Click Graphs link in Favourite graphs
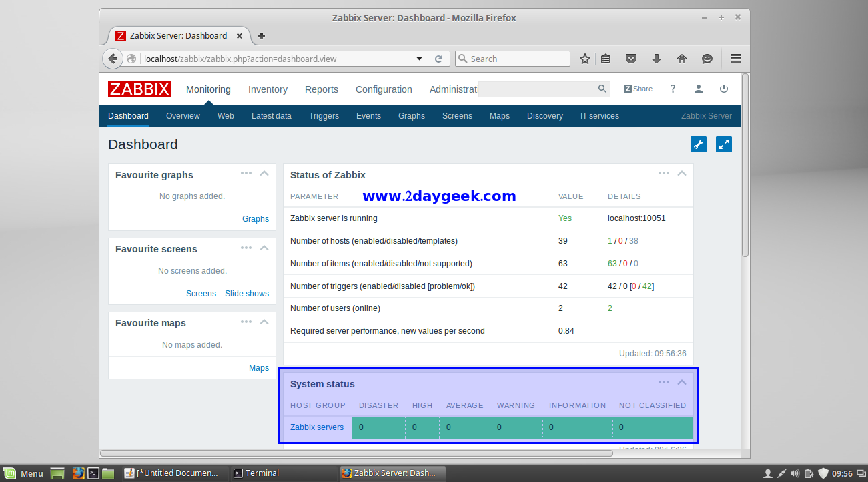The image size is (868, 482). [256, 219]
